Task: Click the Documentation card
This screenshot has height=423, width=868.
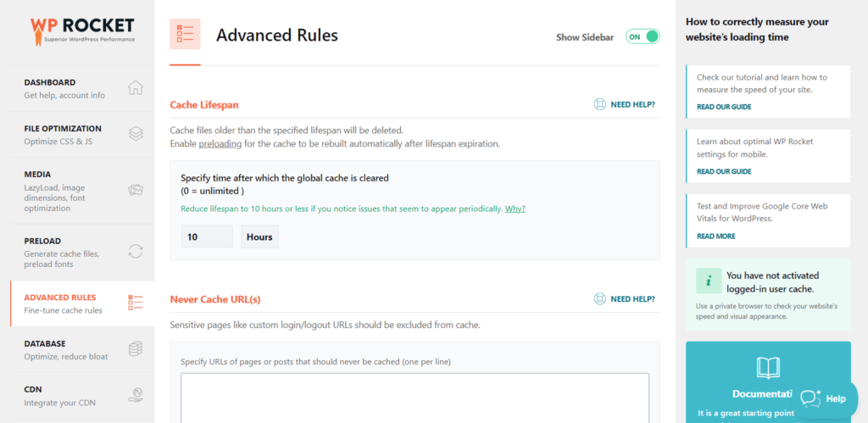Action: [x=768, y=382]
